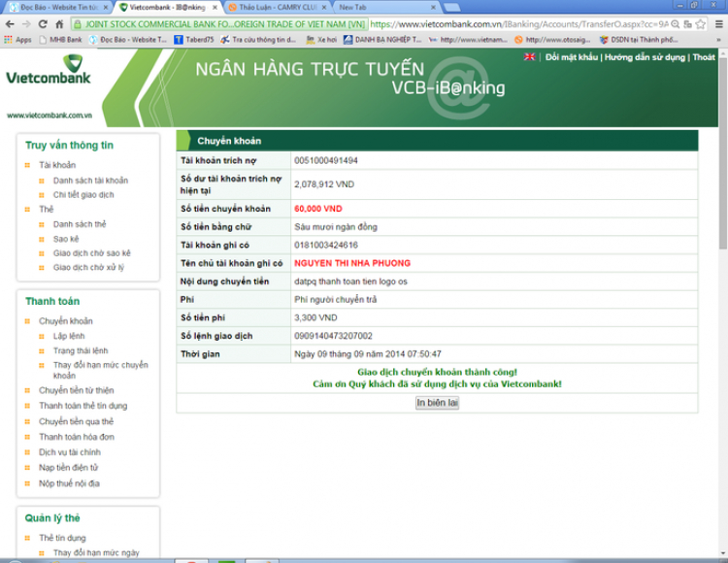728x563 pixels.
Task: Open Chuyển tiền qua thẻ
Action: (x=76, y=421)
